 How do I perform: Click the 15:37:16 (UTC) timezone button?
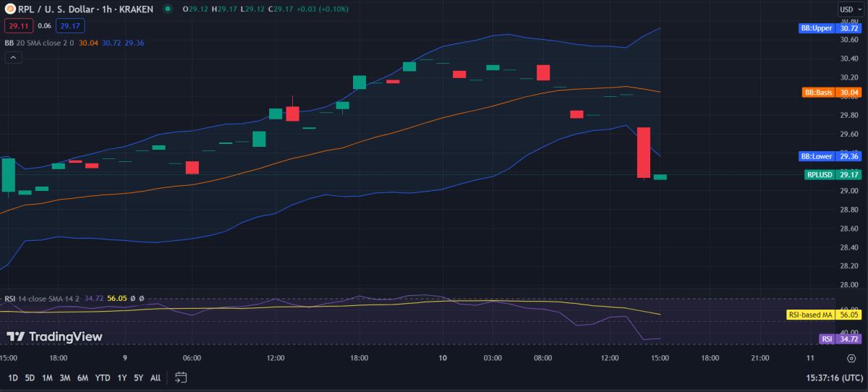pyautogui.click(x=833, y=378)
